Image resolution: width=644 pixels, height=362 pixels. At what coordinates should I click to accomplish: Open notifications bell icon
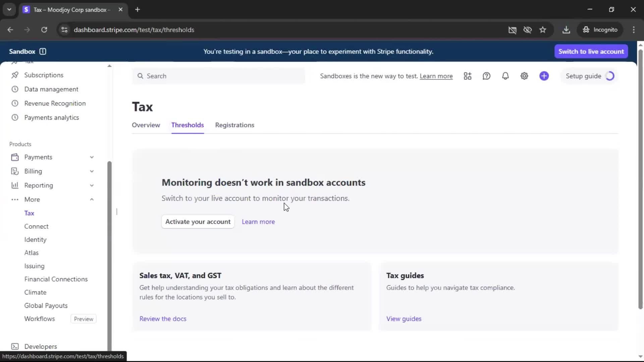click(505, 76)
